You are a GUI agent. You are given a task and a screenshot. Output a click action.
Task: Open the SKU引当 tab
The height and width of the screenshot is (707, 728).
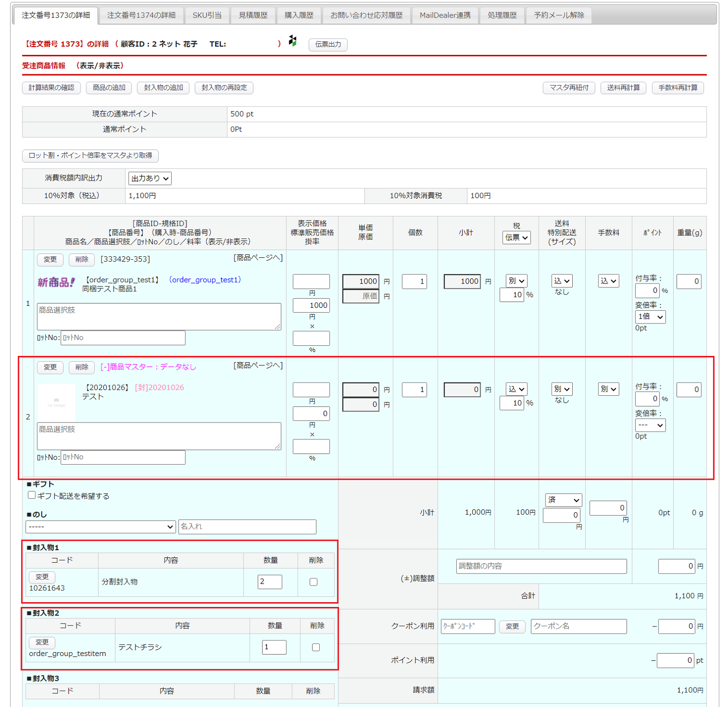207,16
